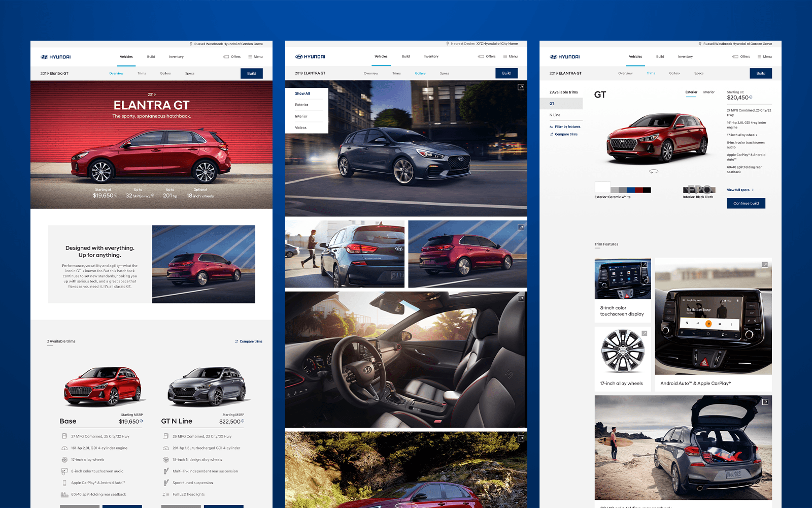Image resolution: width=812 pixels, height=508 pixels.
Task: Open Offers on Gallery page header
Action: pyautogui.click(x=487, y=56)
